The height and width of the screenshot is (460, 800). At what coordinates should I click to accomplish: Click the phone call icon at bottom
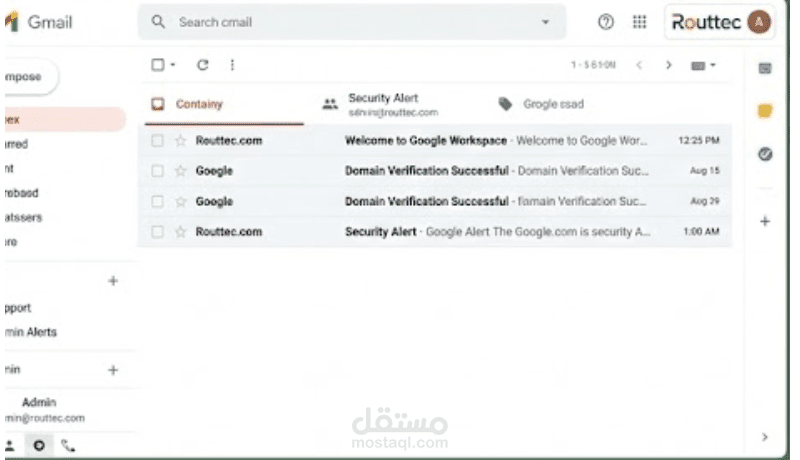coord(68,446)
